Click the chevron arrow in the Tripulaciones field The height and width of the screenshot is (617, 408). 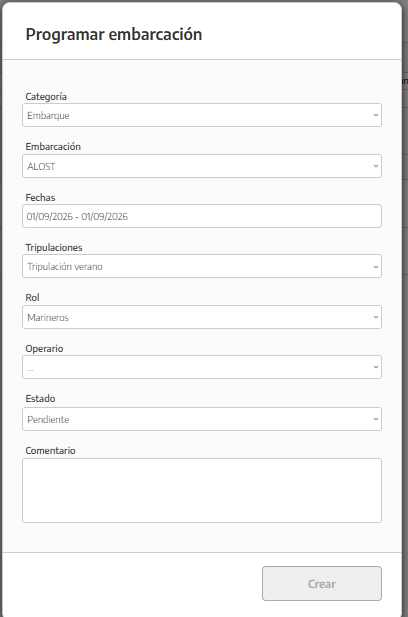point(375,266)
